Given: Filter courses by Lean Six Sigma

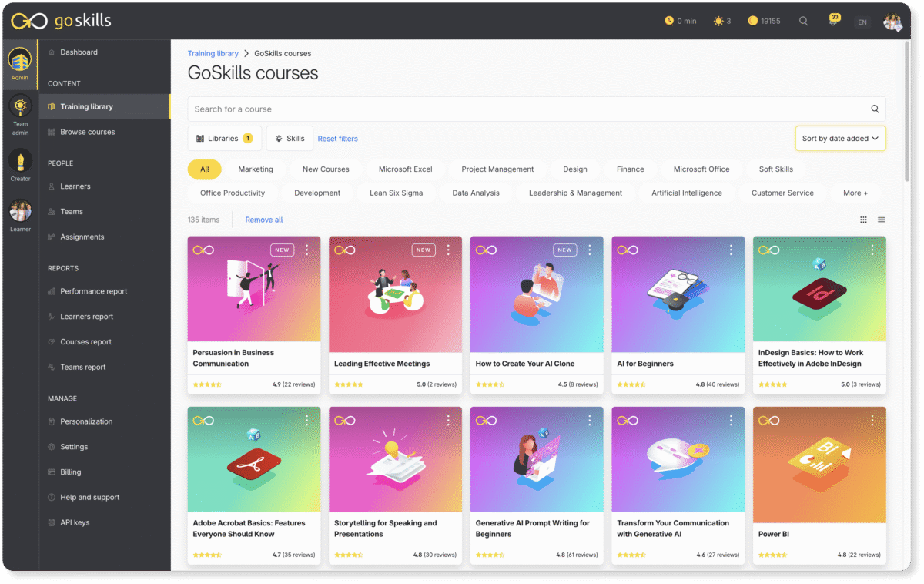Looking at the screenshot, I should click(396, 193).
